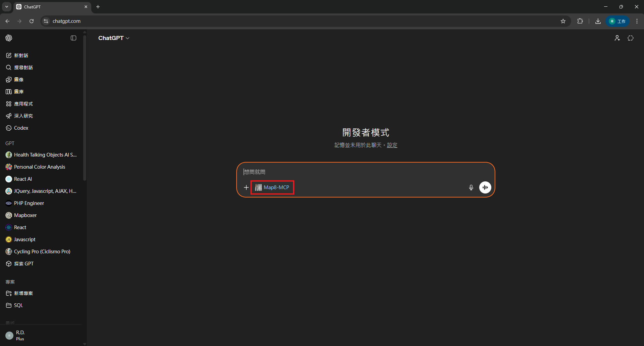The width and height of the screenshot is (644, 346).
Task: Click the plus attachment button in composer
Action: [x=246, y=187]
